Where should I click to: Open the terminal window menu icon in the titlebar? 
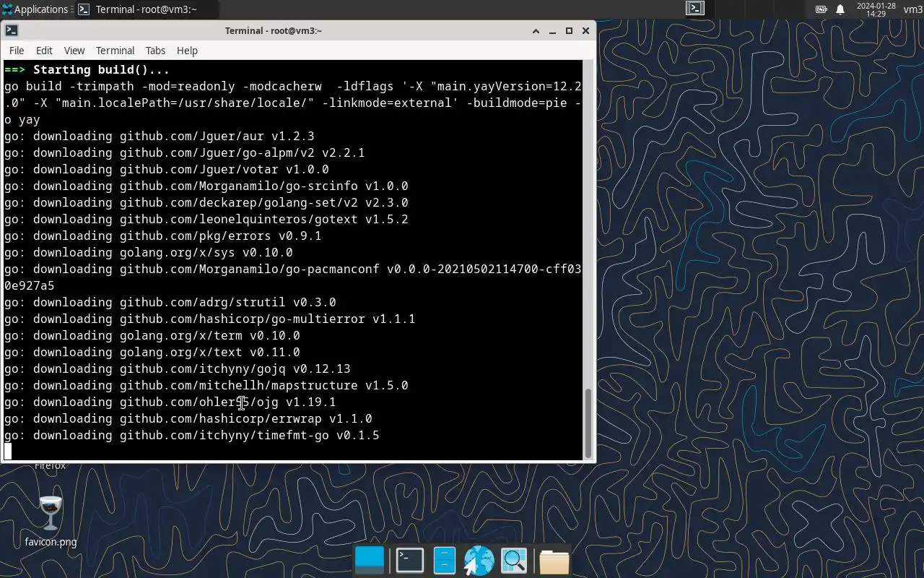[11, 30]
